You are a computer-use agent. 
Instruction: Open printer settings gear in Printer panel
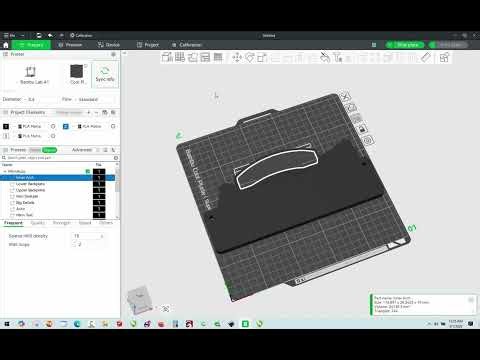[x=113, y=54]
